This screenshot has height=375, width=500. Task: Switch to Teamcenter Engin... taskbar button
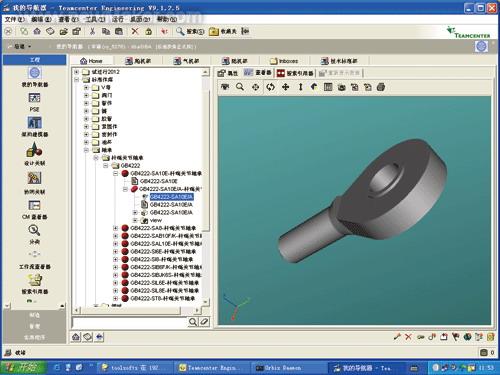tap(211, 368)
